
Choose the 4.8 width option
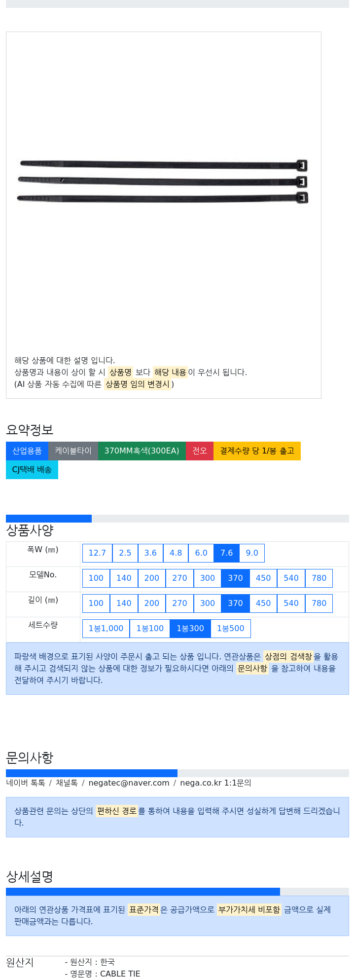[x=176, y=553]
